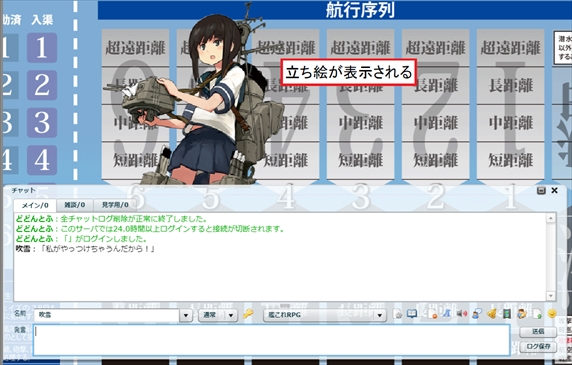The width and height of the screenshot is (572, 365).
Task: Open the page-with-gear settings icon
Action: pyautogui.click(x=398, y=314)
